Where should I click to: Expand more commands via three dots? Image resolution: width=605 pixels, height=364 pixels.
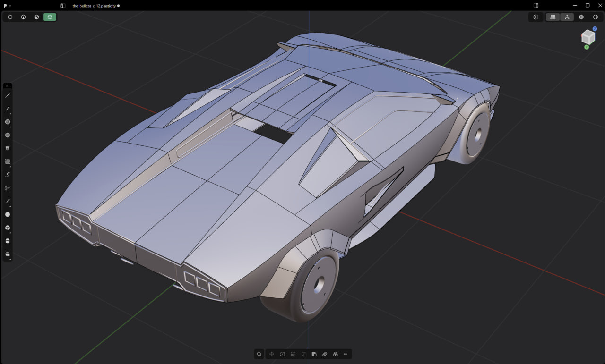pyautogui.click(x=346, y=354)
